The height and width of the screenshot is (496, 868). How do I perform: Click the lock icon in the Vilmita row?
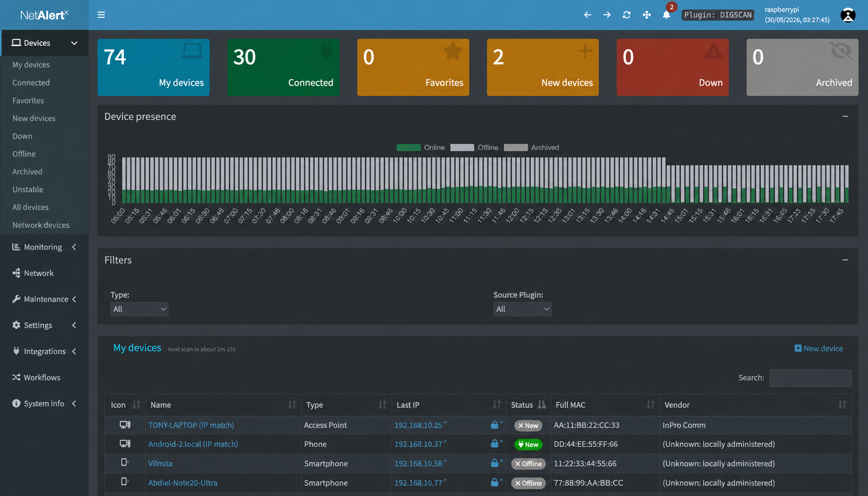tap(495, 463)
